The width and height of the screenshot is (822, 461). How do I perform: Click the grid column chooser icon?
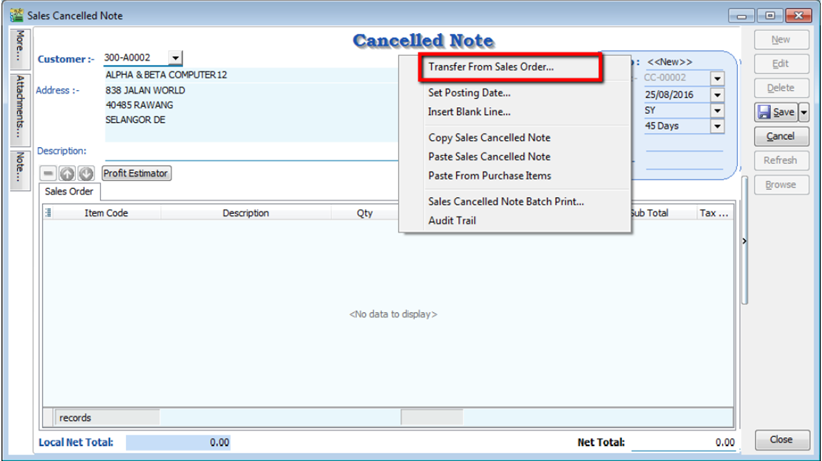click(x=49, y=213)
